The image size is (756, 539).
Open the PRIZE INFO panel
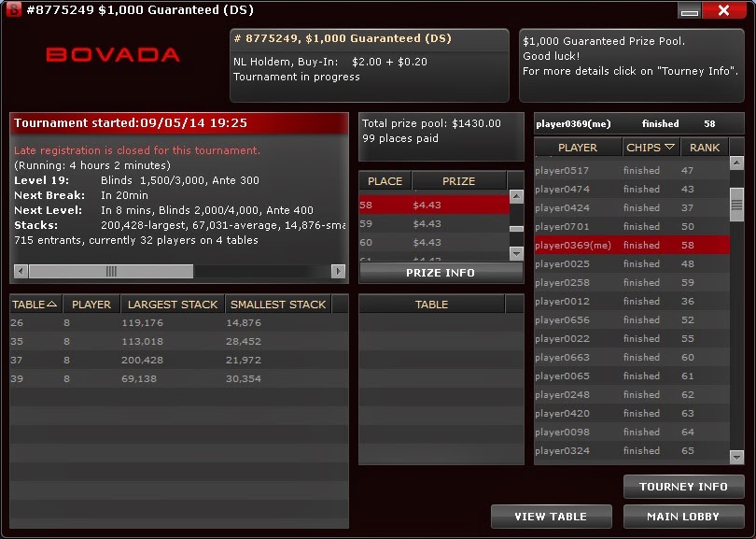pos(441,273)
